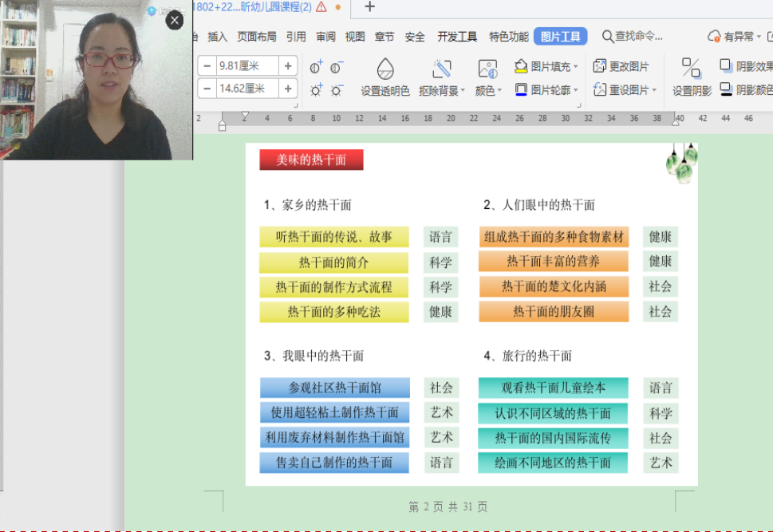Click plus to increase picture width 14.62厘米
Image resolution: width=773 pixels, height=532 pixels.
287,89
